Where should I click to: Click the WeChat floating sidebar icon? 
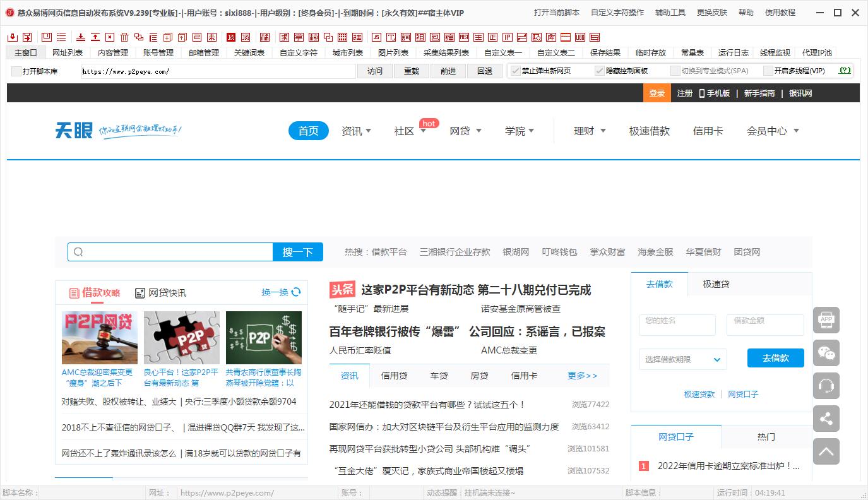826,353
